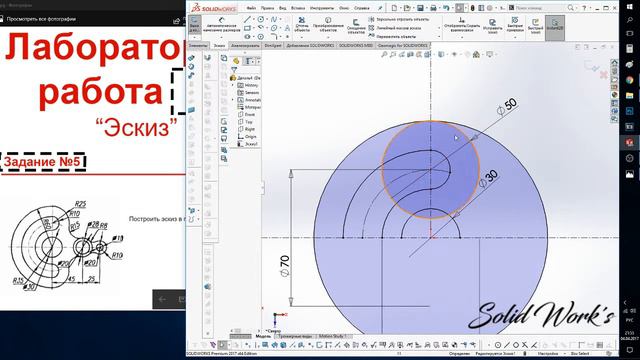
Task: Open the Linear Sketch Pattern dropdown arrow
Action: (439, 28)
